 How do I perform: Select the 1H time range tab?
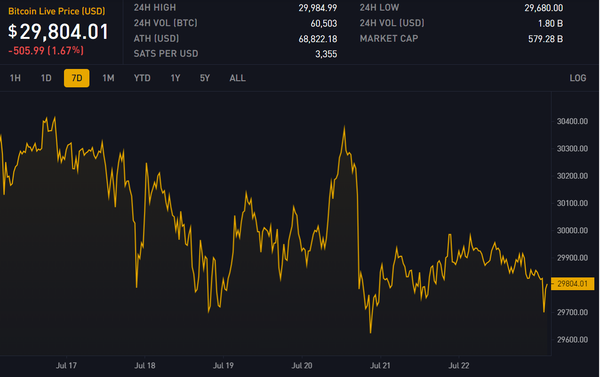pos(15,78)
